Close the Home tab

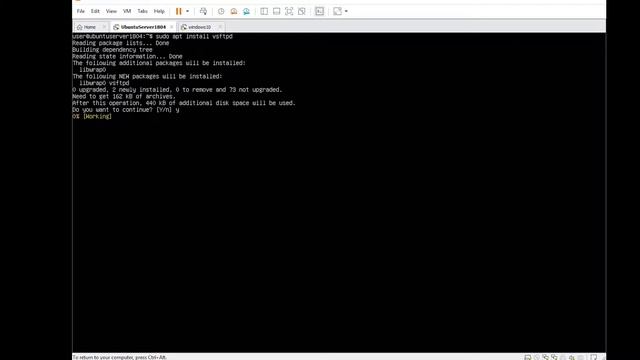pyautogui.click(x=104, y=27)
